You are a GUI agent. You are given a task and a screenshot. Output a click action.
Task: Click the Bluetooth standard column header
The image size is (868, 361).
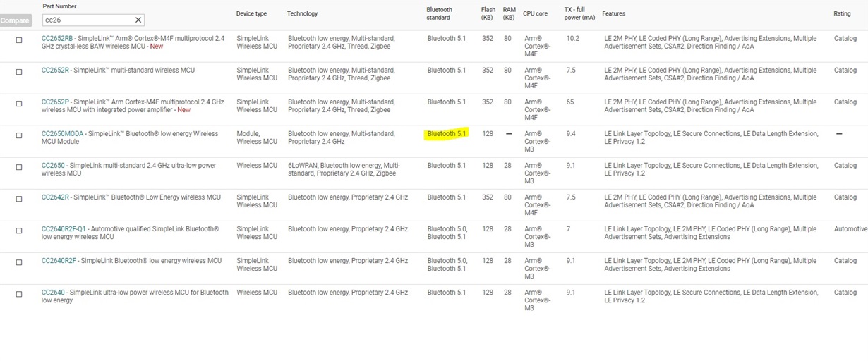click(x=439, y=13)
